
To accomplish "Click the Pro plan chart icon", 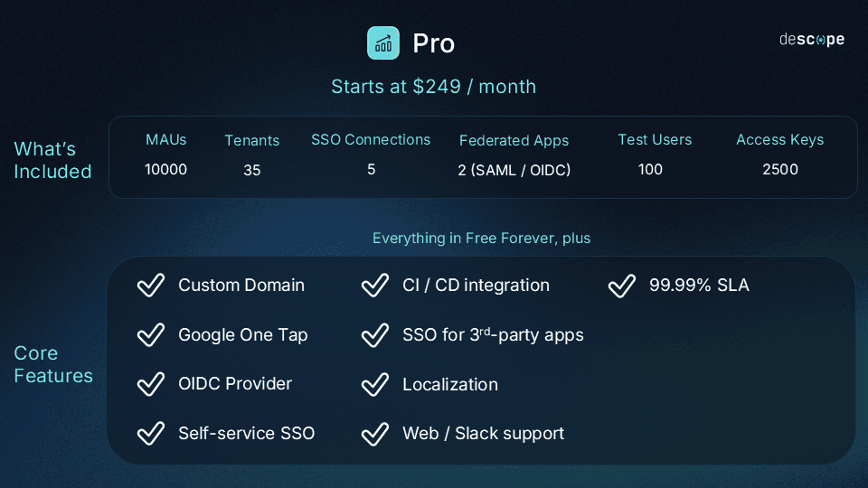I will point(383,43).
